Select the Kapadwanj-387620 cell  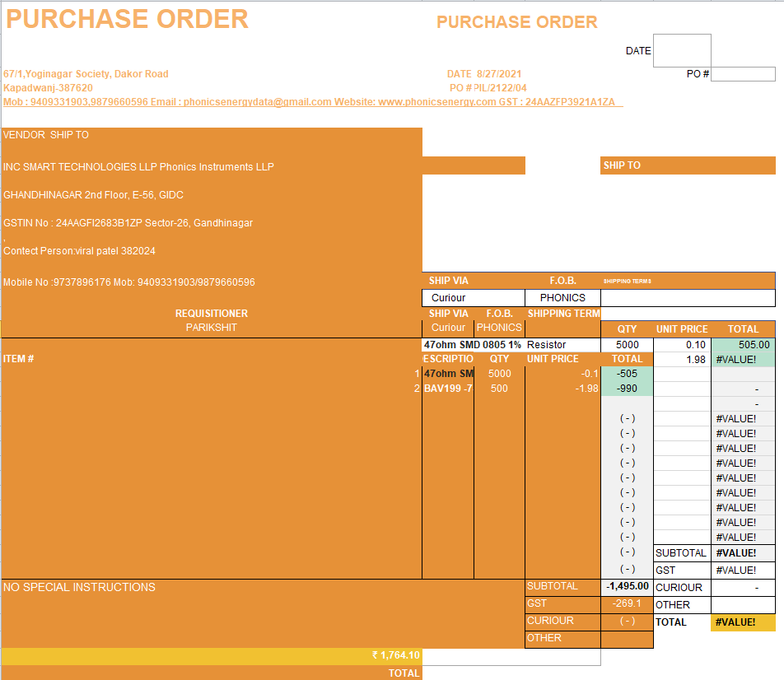[48, 88]
